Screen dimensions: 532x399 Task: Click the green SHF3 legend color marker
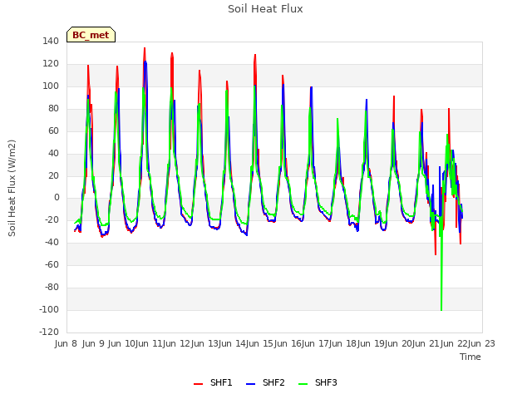click(x=303, y=384)
